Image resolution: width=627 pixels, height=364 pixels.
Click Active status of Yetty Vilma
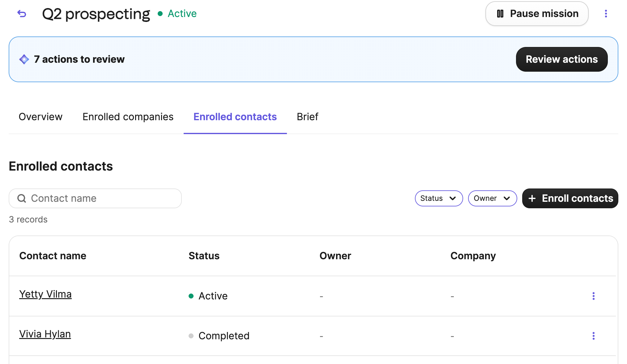(208, 296)
